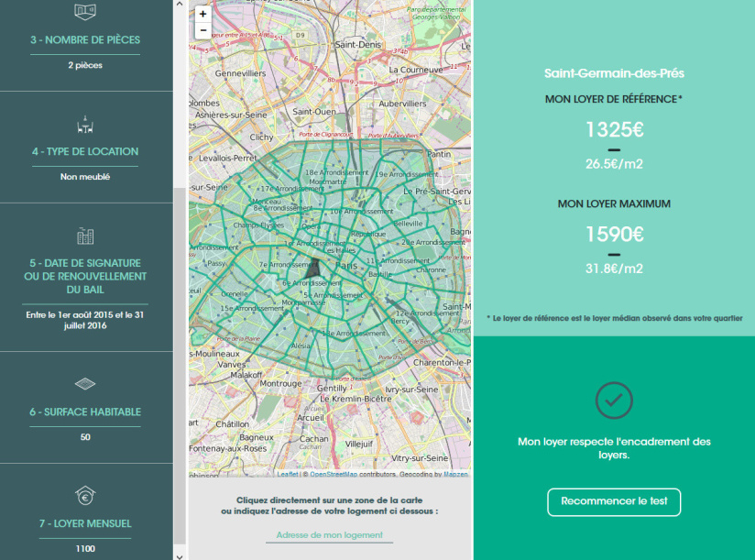Select step 5 Date de signature du bail
The width and height of the screenshot is (755, 560).
(x=85, y=276)
